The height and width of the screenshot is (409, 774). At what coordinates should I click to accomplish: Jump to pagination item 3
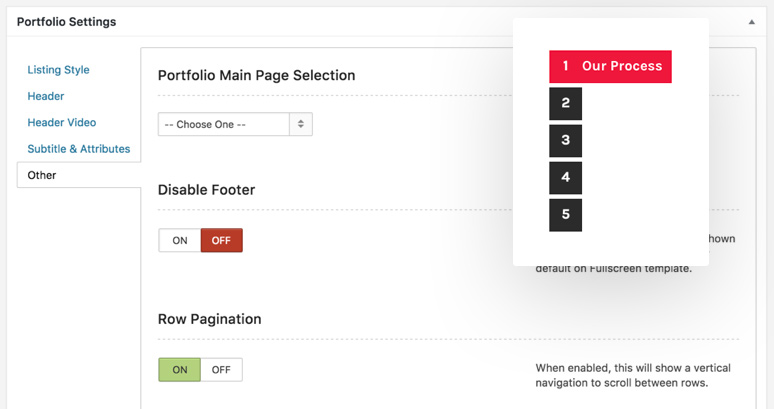[x=566, y=140]
